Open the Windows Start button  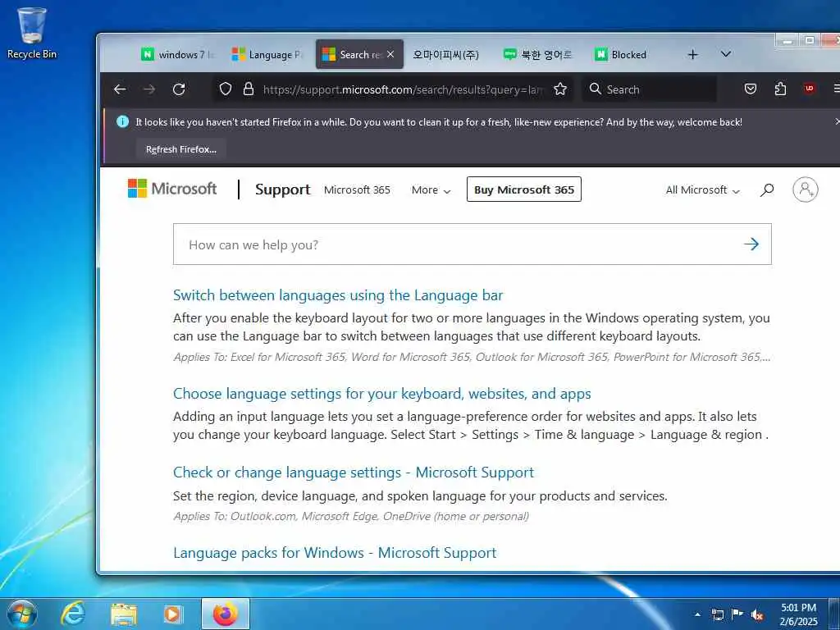21,614
